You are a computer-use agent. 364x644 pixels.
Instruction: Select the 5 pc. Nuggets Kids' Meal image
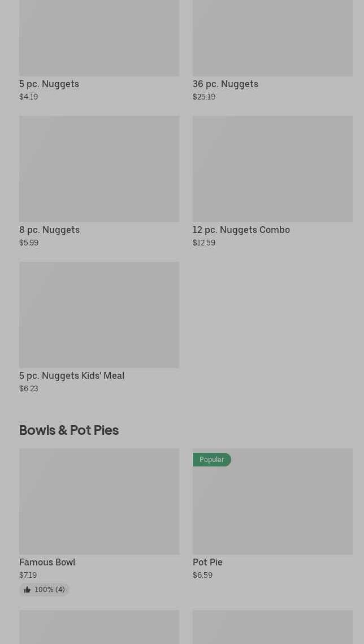click(99, 315)
